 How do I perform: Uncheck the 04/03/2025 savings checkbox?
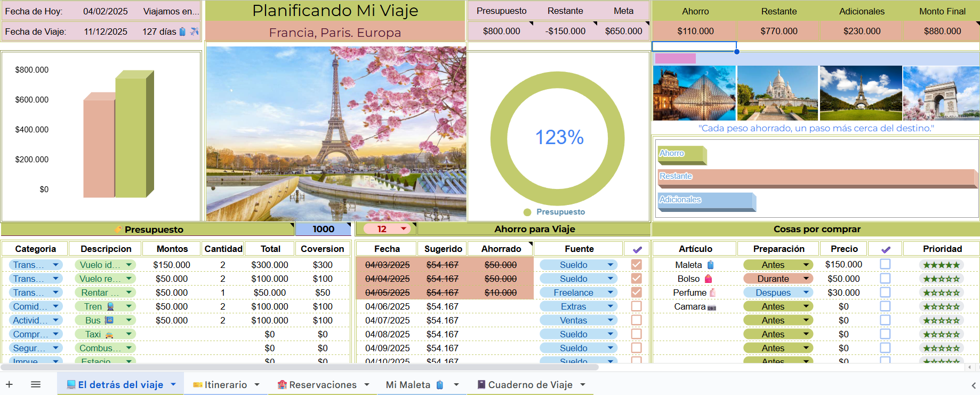(x=636, y=265)
